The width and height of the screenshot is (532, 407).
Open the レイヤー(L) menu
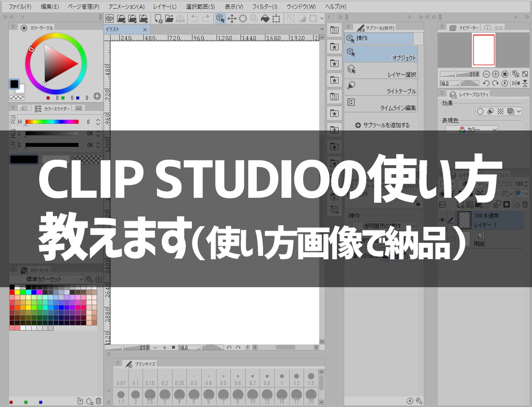pyautogui.click(x=165, y=7)
